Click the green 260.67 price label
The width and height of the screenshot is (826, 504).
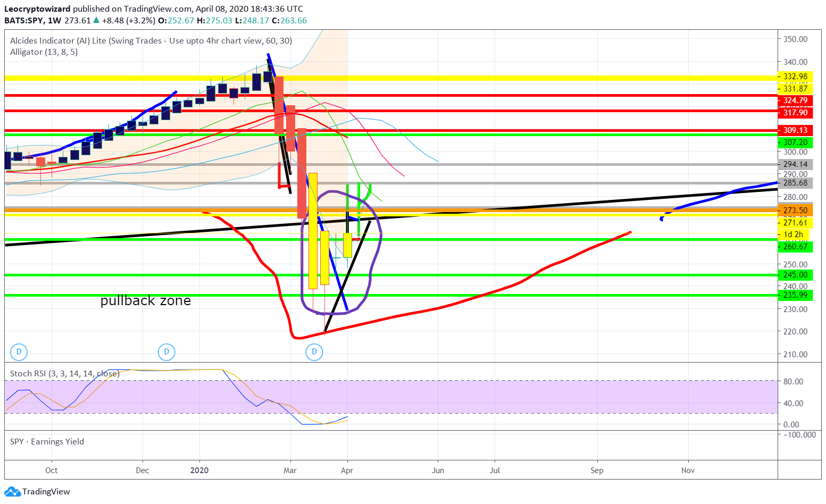click(795, 246)
